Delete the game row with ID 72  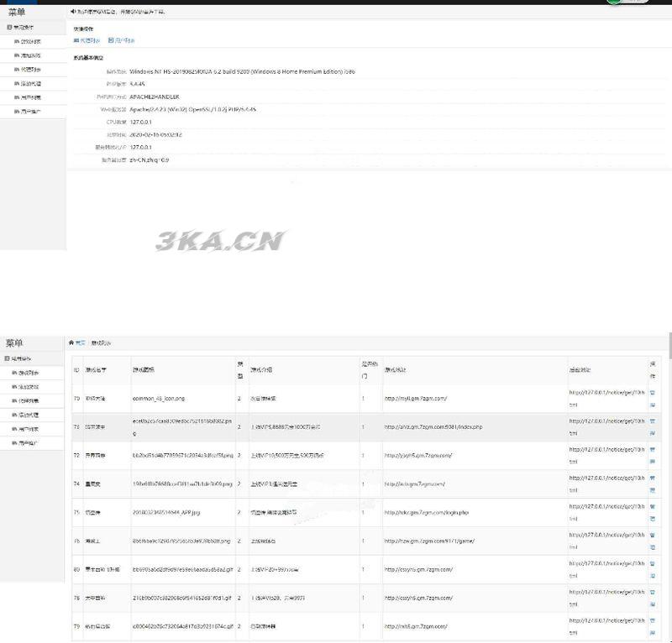(x=653, y=448)
